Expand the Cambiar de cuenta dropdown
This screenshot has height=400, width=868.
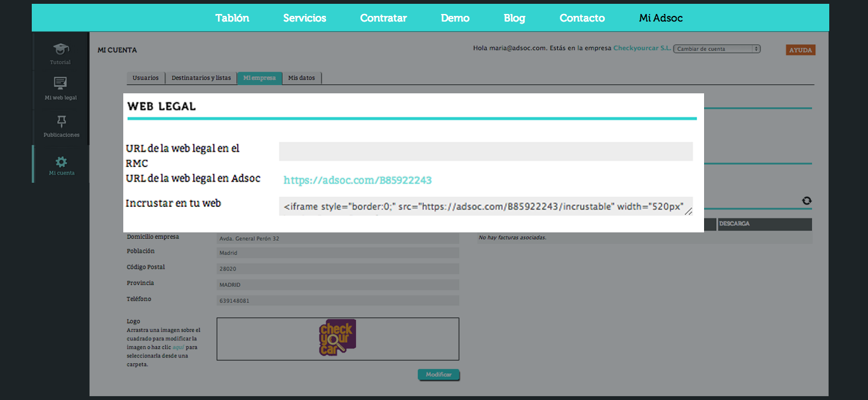717,49
